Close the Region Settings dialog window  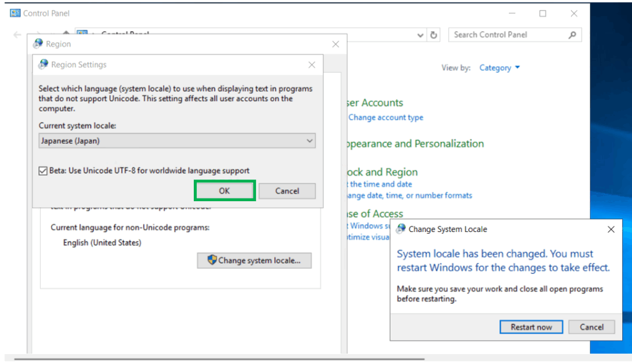tap(312, 65)
